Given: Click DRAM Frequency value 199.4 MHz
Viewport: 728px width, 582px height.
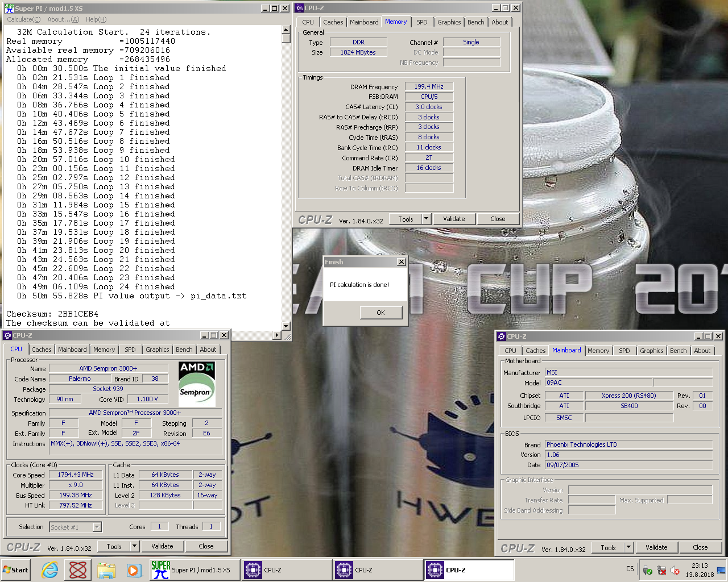Looking at the screenshot, I should tap(429, 86).
